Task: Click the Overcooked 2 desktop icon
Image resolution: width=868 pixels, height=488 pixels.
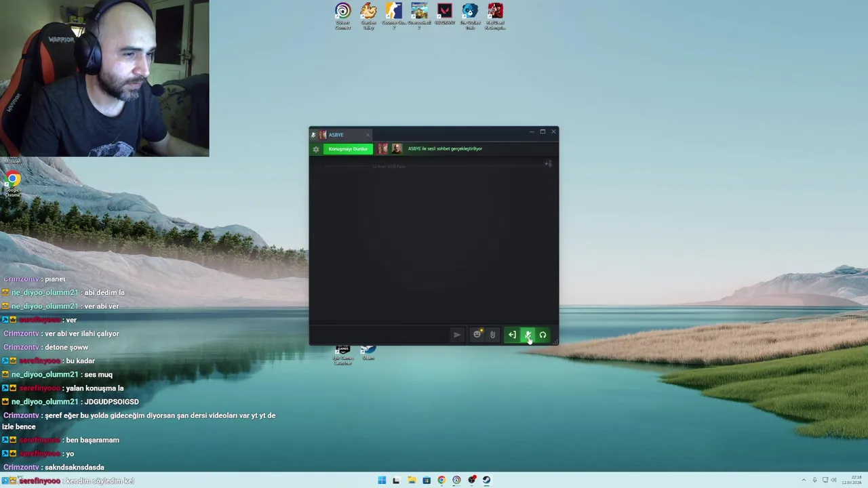Action: coord(419,16)
